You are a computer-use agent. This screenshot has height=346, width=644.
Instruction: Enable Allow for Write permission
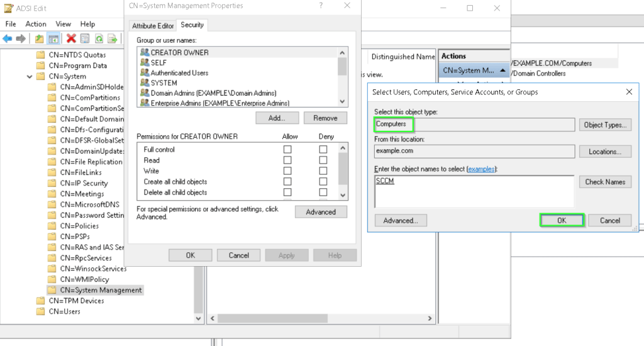coord(287,171)
